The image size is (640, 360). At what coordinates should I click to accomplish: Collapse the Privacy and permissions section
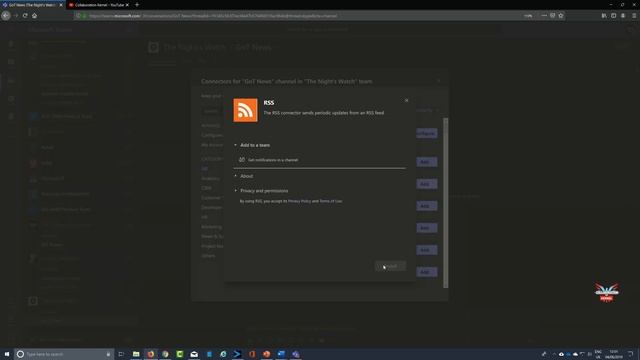click(x=261, y=191)
